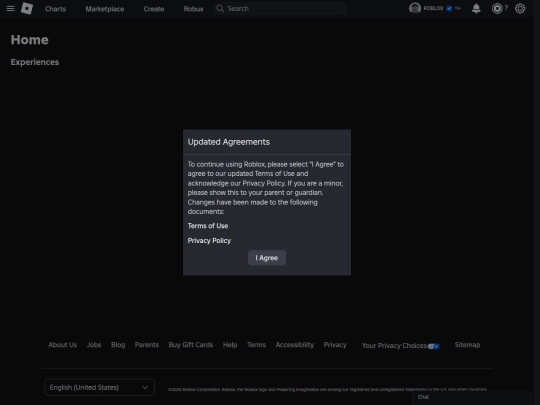Image resolution: width=540 pixels, height=405 pixels.
Task: Open the hamburger navigation menu
Action: coord(10,8)
